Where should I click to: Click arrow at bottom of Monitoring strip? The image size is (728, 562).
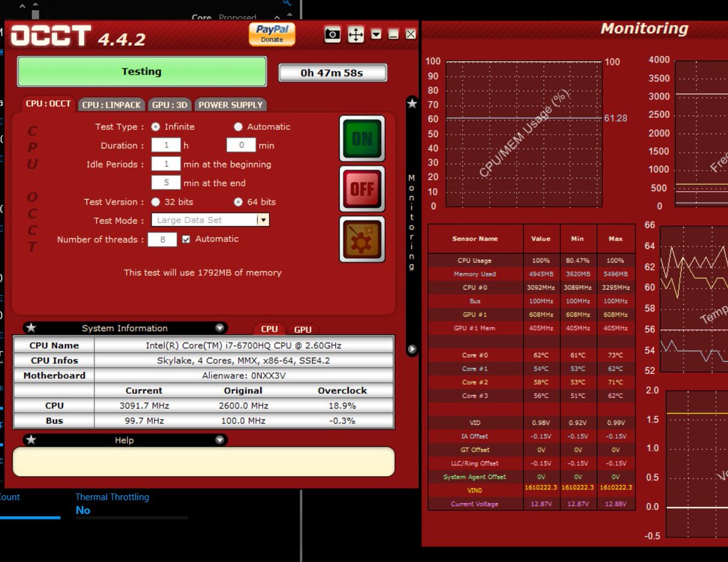pos(412,349)
